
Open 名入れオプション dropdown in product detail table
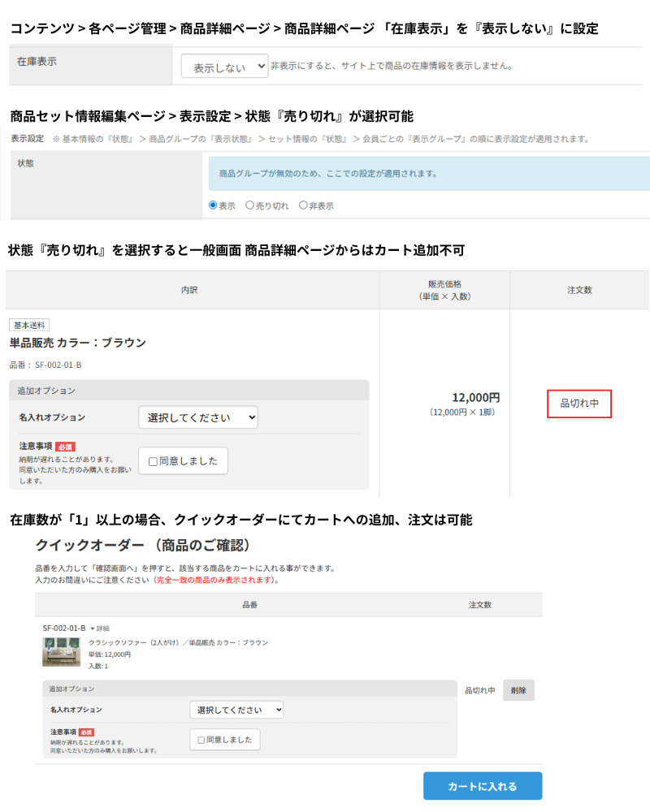pyautogui.click(x=198, y=417)
